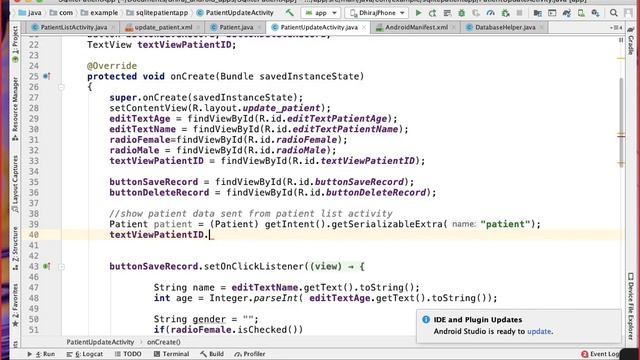Run the app with the green play icon

(418, 13)
